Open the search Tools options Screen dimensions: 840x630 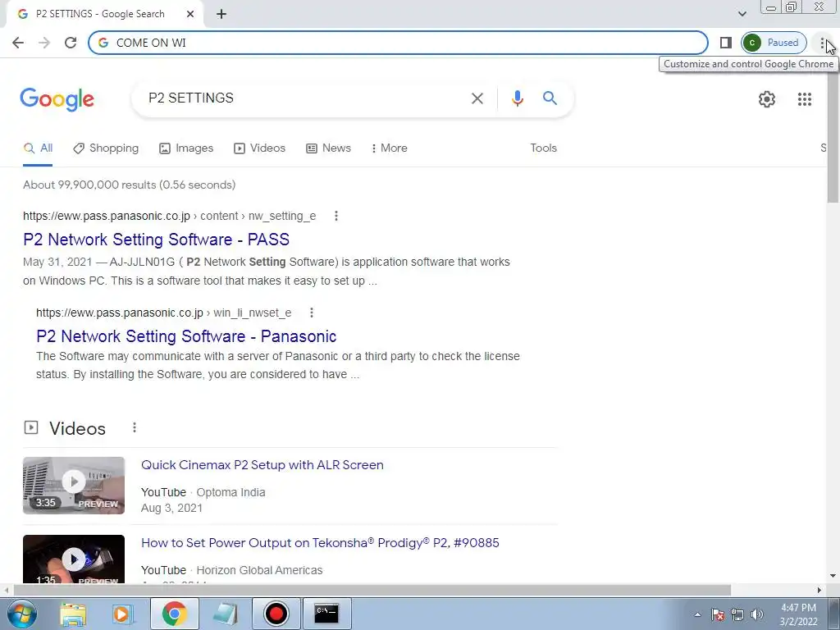point(543,148)
